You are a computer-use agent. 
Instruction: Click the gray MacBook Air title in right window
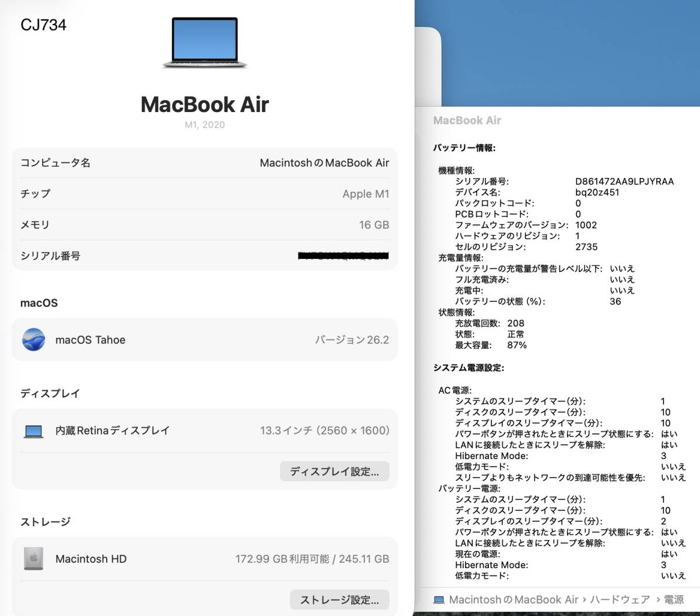467,120
